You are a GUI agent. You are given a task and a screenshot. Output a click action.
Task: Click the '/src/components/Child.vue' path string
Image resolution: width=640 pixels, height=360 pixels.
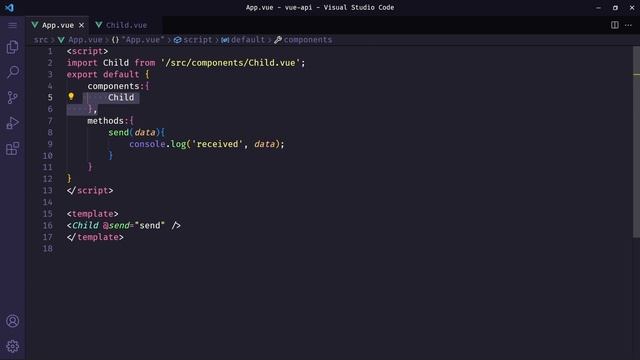coord(231,63)
